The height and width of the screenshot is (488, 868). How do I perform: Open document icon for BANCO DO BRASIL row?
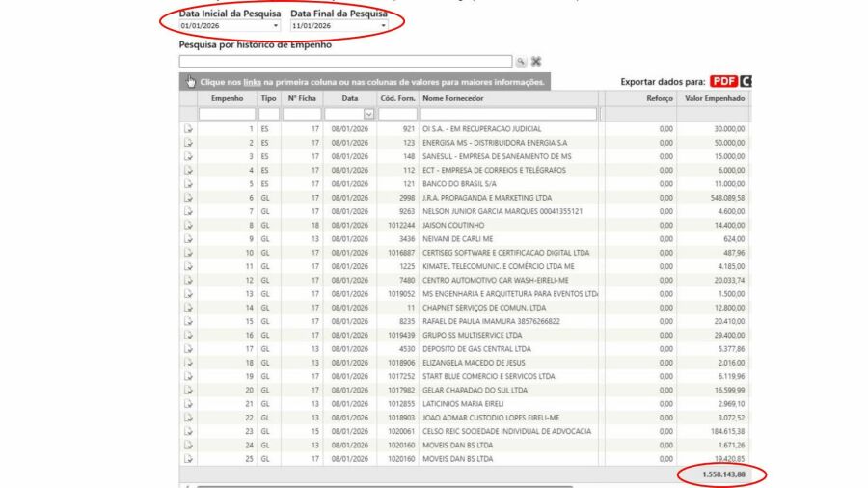click(x=188, y=183)
